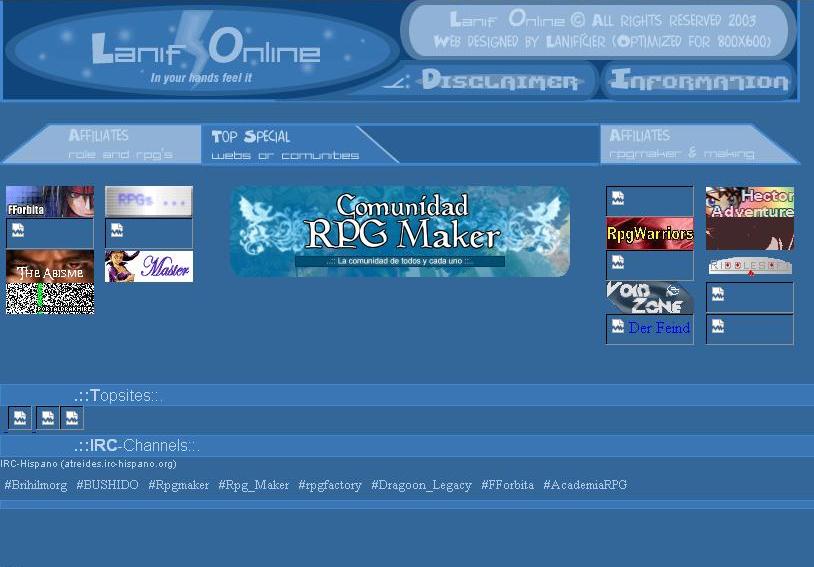814x567 pixels.
Task: Click the Topsites section heading
Action: pos(118,396)
